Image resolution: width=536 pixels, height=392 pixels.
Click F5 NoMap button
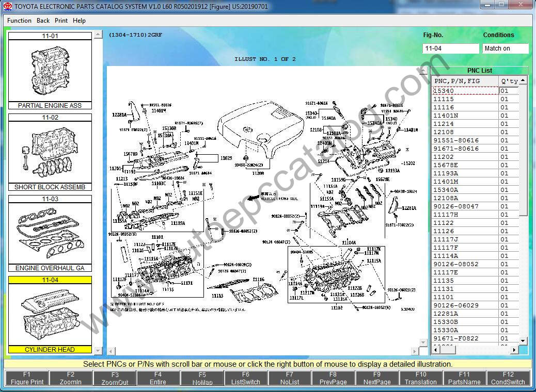(202, 378)
